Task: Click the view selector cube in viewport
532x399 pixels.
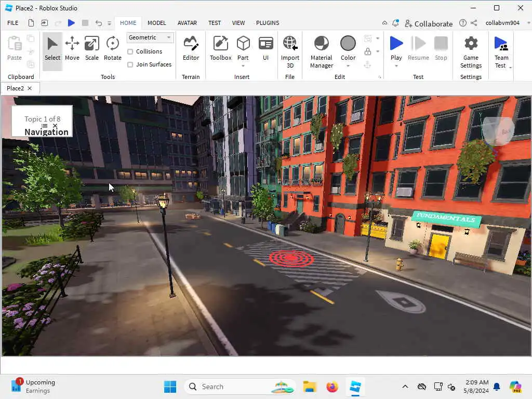Action: (498, 130)
